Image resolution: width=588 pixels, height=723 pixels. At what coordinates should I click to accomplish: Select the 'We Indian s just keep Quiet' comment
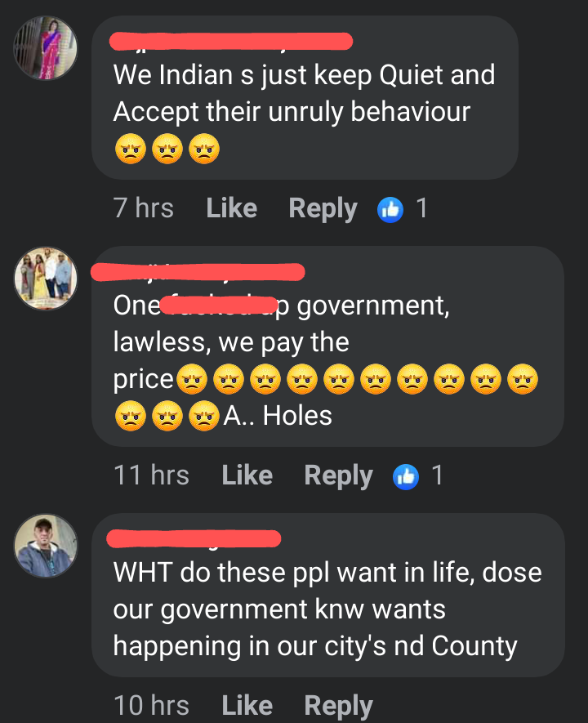point(305,97)
